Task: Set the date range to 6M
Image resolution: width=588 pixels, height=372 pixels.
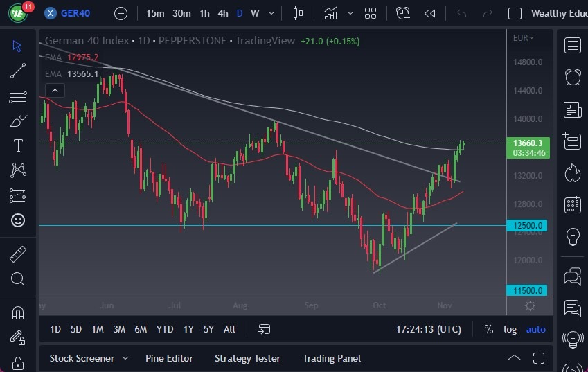Action: click(141, 329)
